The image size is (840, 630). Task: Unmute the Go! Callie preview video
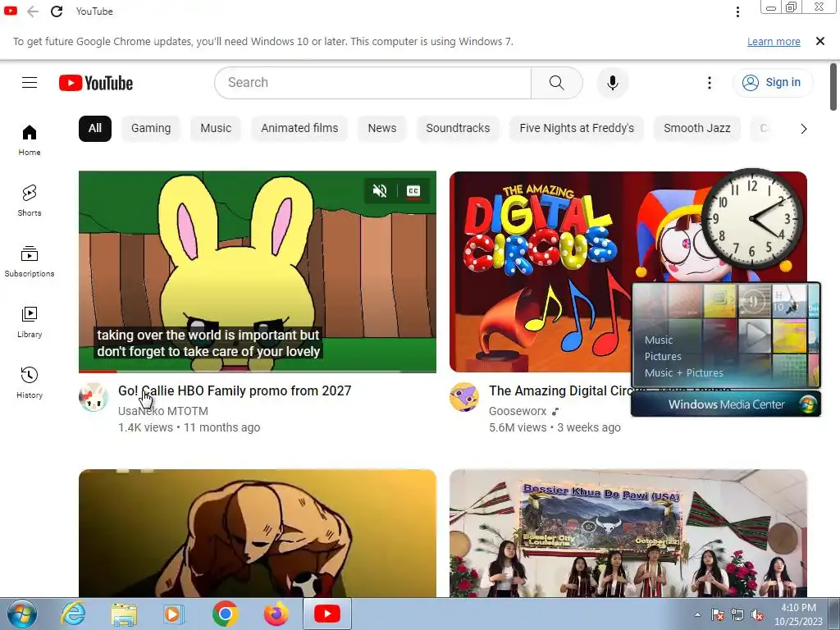click(x=380, y=190)
